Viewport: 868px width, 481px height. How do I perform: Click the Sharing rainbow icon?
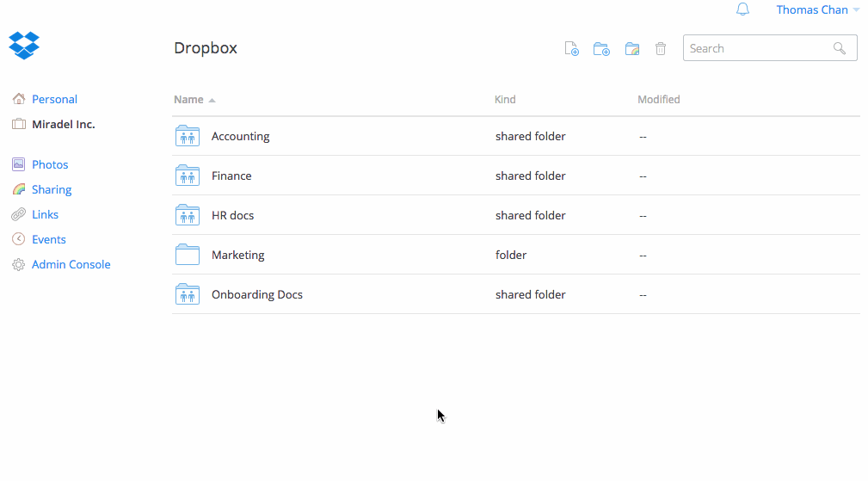pyautogui.click(x=19, y=189)
